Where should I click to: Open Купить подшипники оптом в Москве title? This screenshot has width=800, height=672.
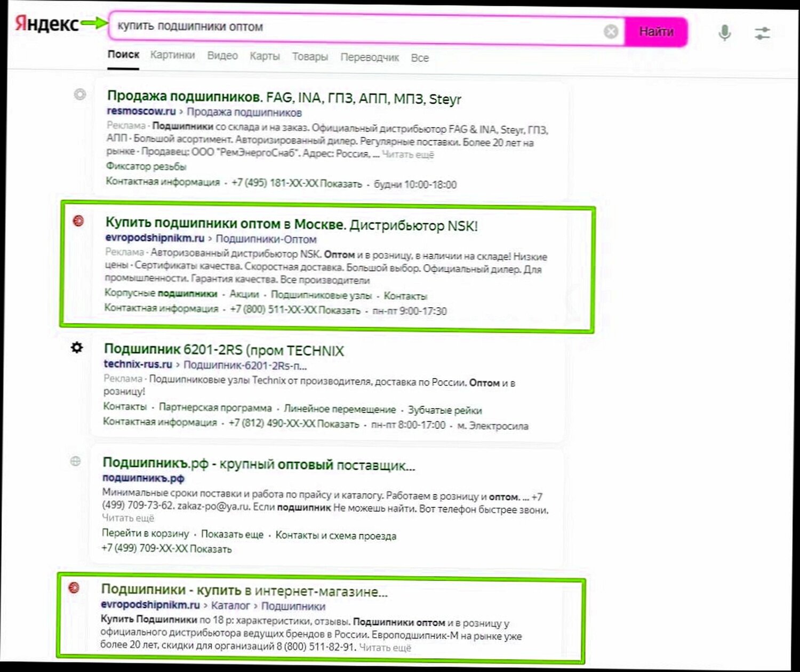tap(291, 224)
